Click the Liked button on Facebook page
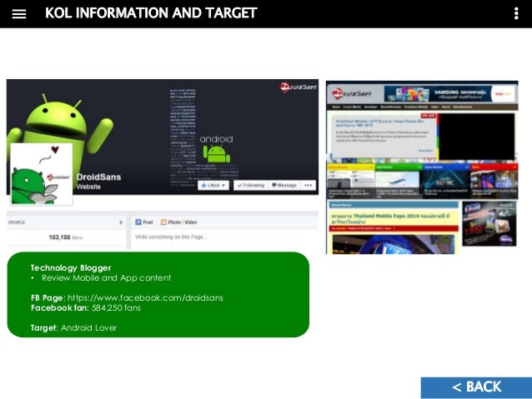 [x=213, y=185]
